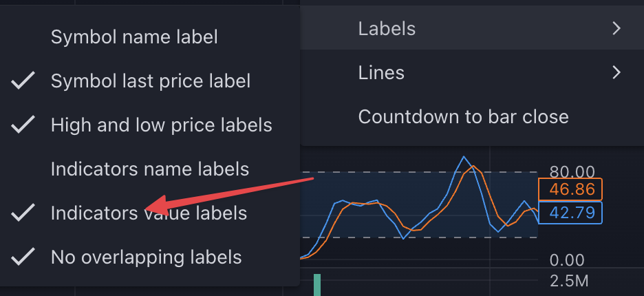644x296 pixels.
Task: Click the blue 42.79 value label
Action: [x=570, y=213]
